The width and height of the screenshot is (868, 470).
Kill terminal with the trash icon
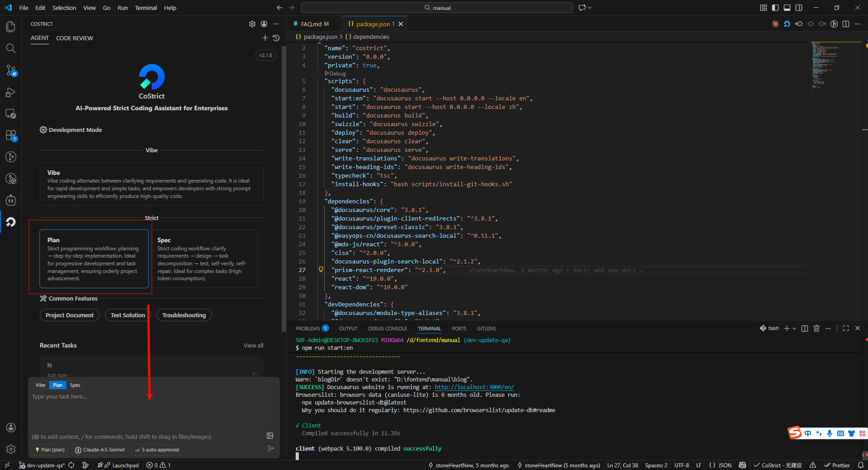tap(816, 329)
